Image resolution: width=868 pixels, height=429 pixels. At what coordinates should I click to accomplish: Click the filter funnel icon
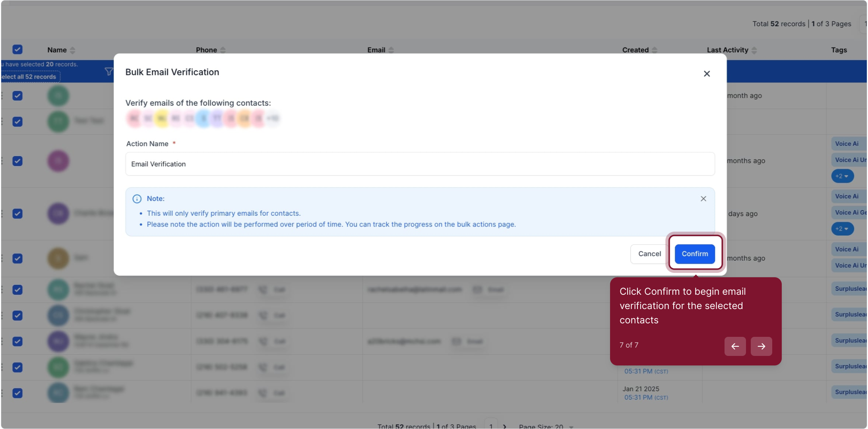click(108, 71)
